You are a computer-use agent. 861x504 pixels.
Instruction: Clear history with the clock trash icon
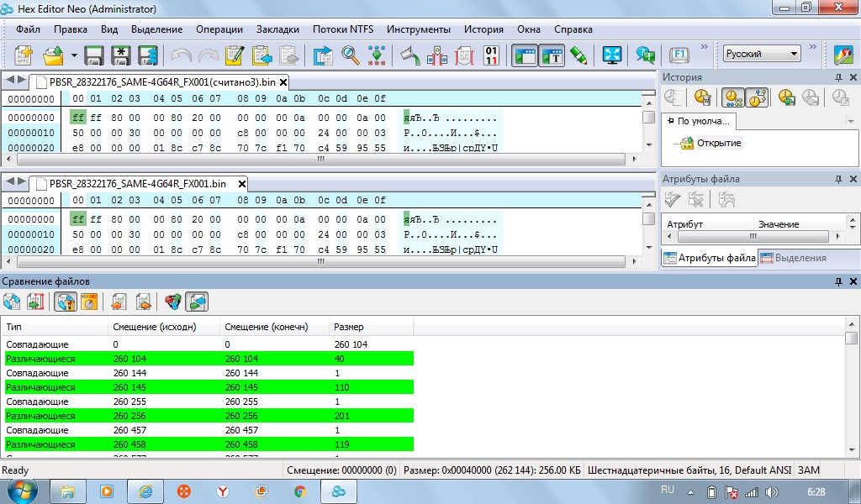pos(702,97)
